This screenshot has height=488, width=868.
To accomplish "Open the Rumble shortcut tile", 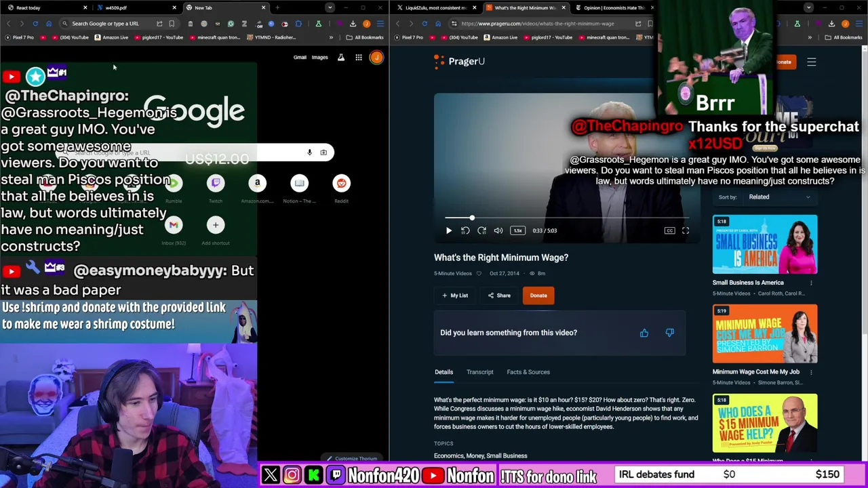I will pos(174,188).
